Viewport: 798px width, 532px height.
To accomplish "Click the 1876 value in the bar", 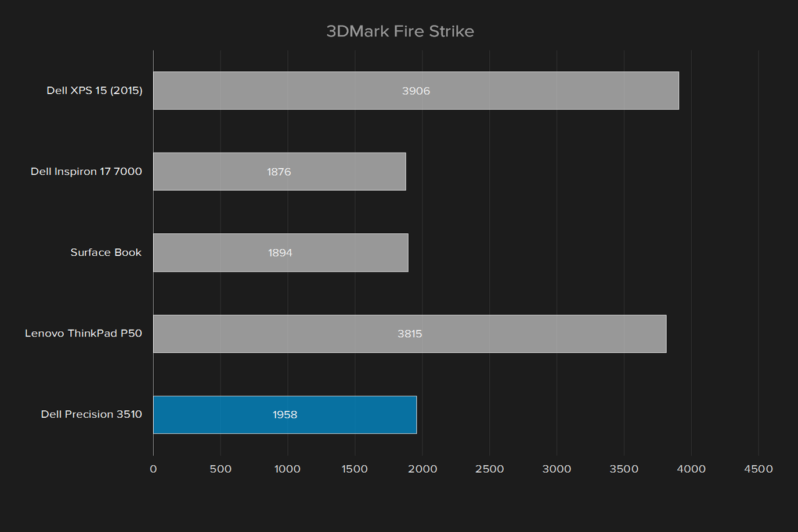I will click(279, 172).
